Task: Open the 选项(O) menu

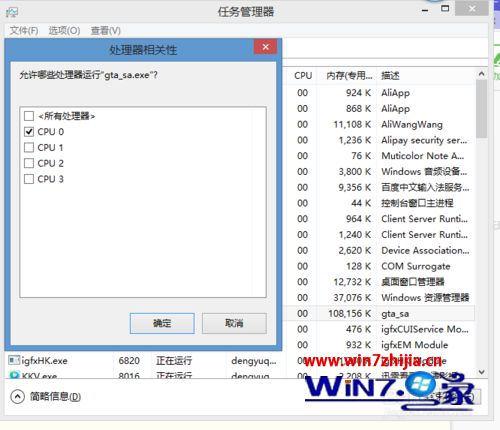Action: 64,31
